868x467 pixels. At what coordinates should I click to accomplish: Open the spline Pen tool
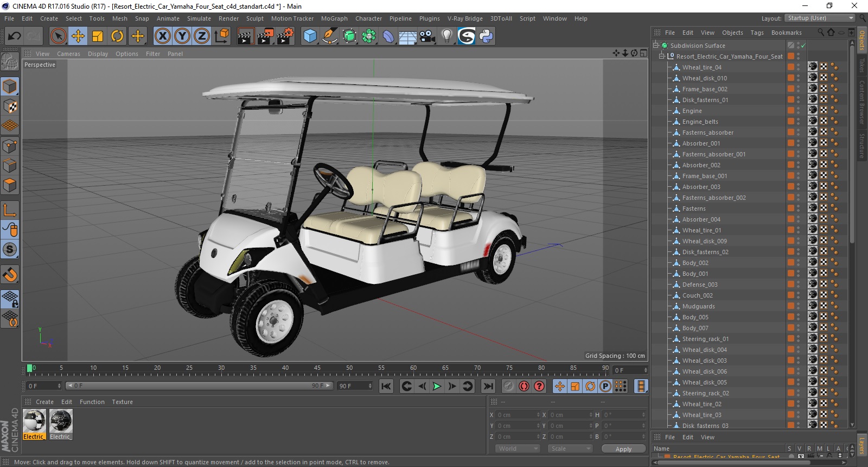[329, 36]
